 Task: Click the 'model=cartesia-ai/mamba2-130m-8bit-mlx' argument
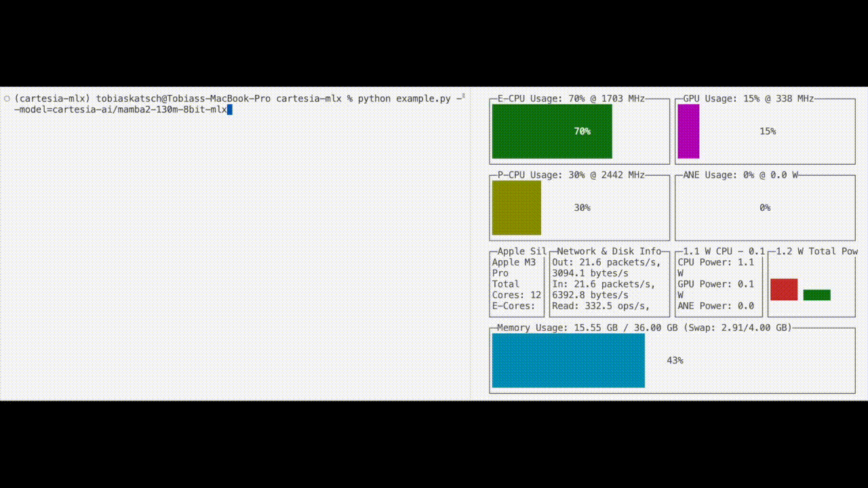coord(123,109)
